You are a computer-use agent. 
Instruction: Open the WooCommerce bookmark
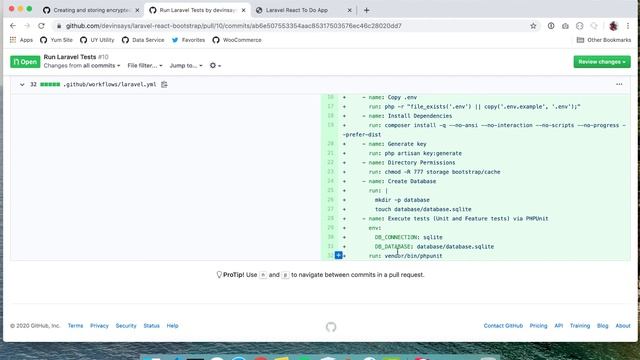(x=237, y=40)
